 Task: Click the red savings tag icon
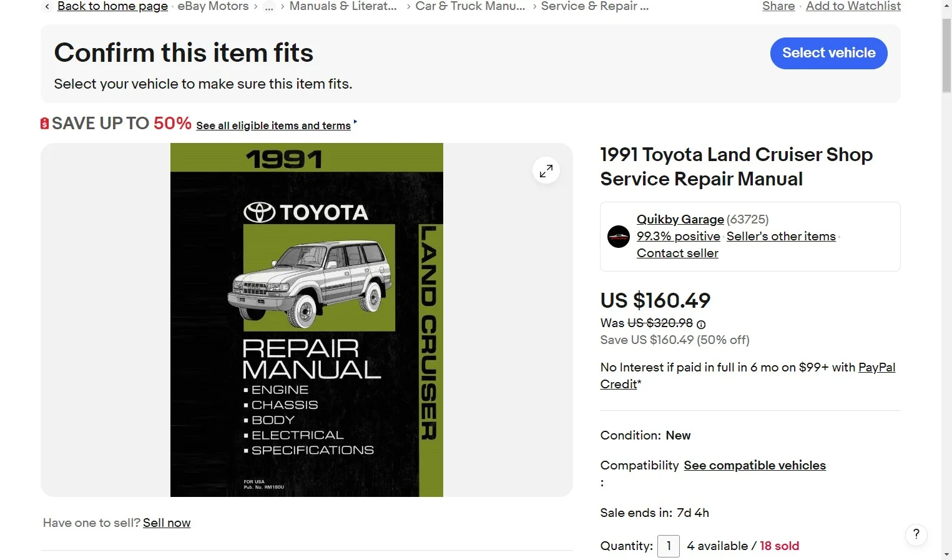pyautogui.click(x=44, y=124)
